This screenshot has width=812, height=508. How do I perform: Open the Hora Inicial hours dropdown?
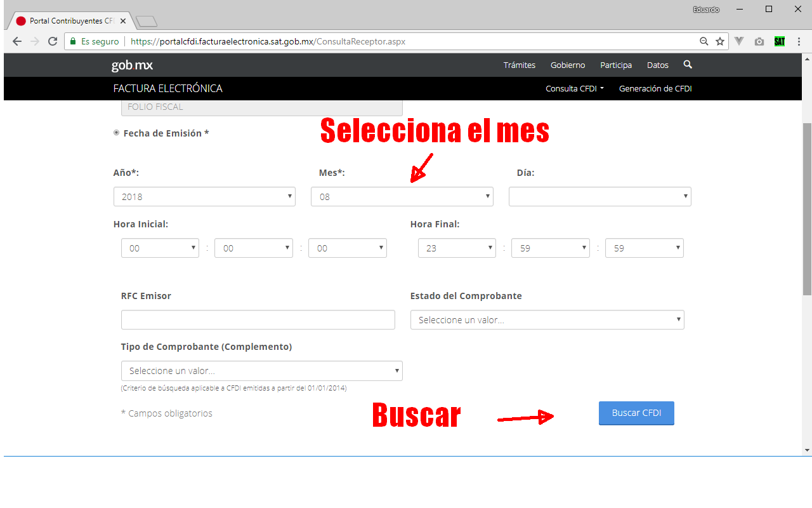[160, 248]
